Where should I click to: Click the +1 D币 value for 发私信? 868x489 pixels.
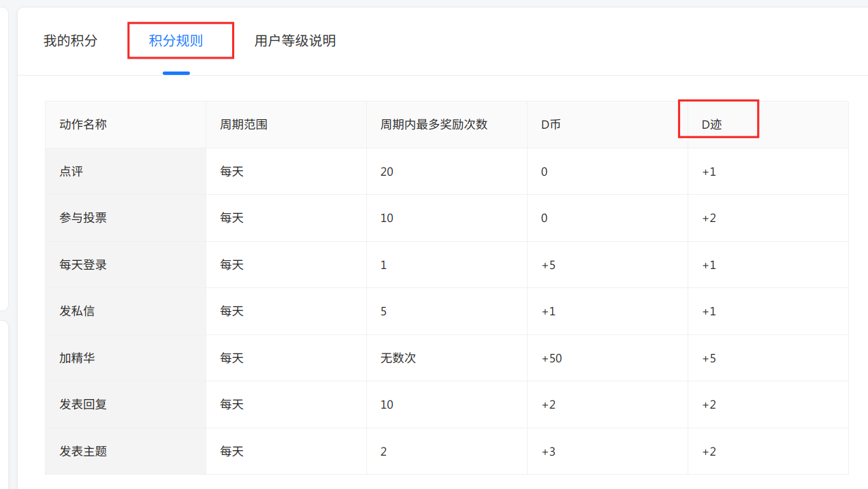[548, 311]
